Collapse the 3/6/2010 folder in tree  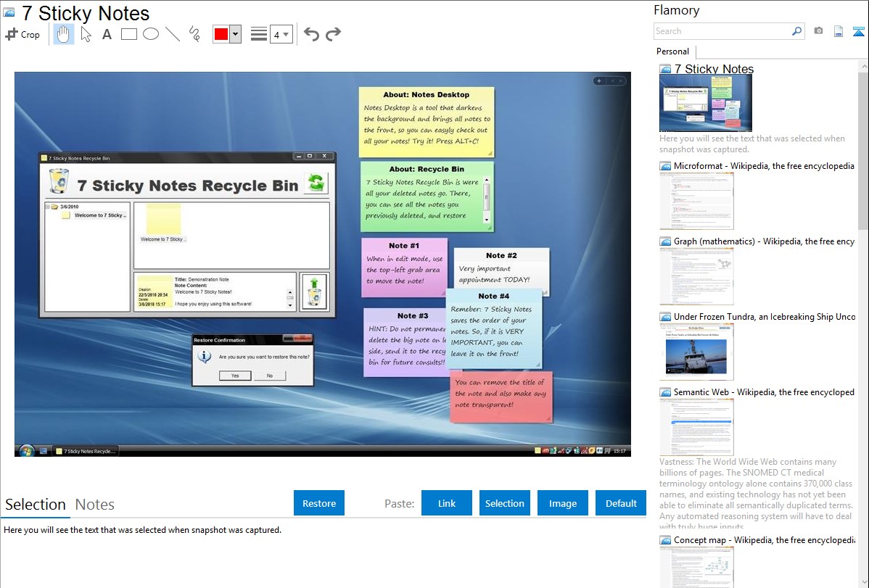[48, 207]
